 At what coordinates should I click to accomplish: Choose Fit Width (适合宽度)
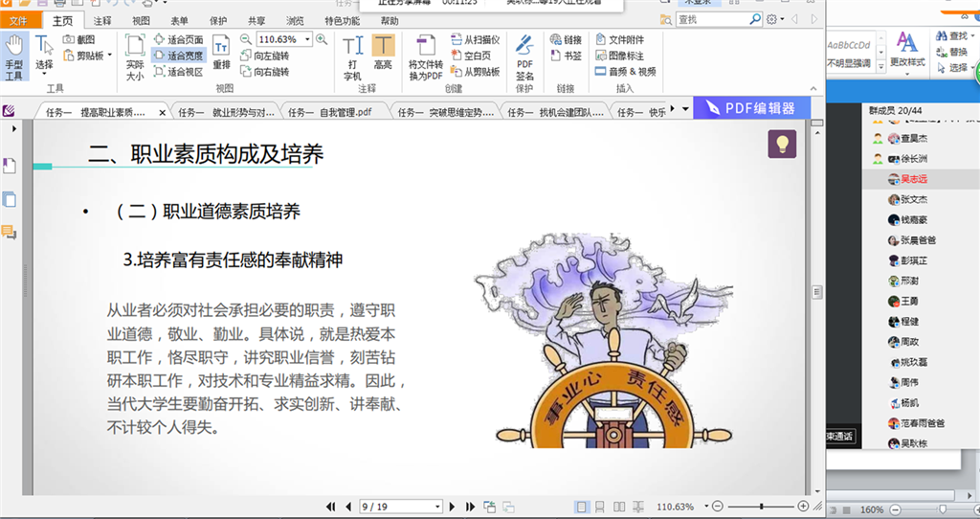click(179, 56)
